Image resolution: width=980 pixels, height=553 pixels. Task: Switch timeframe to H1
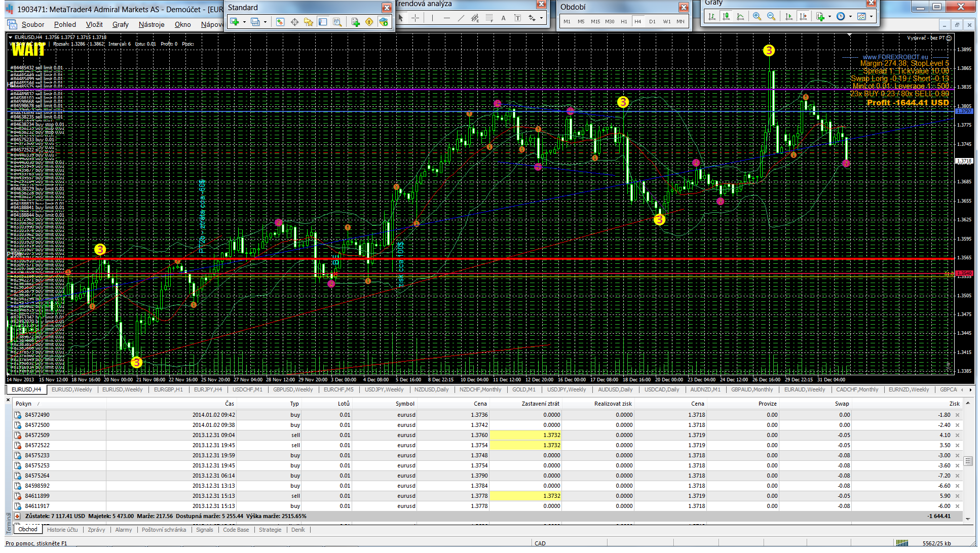coord(623,21)
